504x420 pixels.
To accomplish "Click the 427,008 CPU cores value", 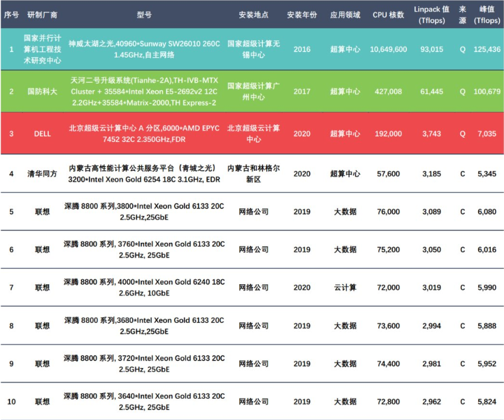I will coord(388,91).
